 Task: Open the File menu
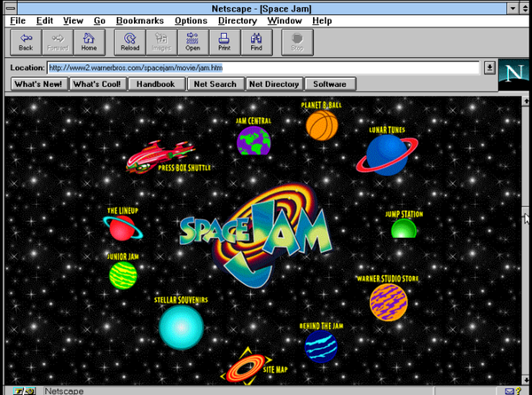tap(18, 20)
